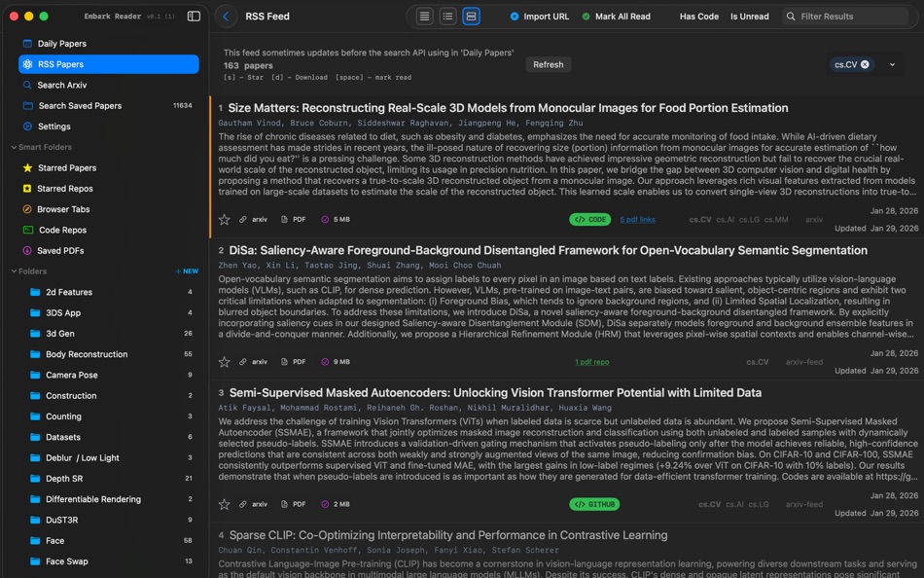The width and height of the screenshot is (924, 578).
Task: Click the GITHUB badge on the SSMAE paper
Action: click(x=593, y=504)
